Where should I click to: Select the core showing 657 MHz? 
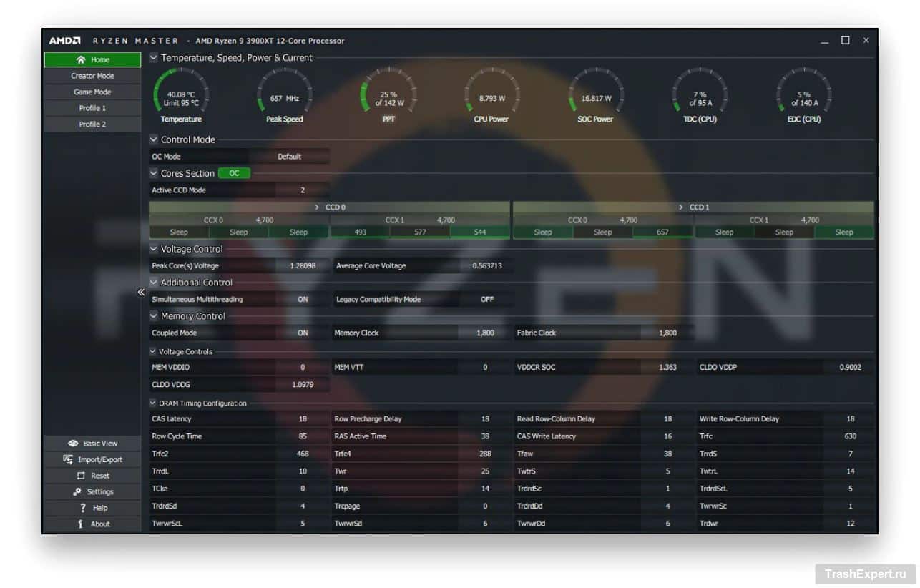click(x=663, y=232)
